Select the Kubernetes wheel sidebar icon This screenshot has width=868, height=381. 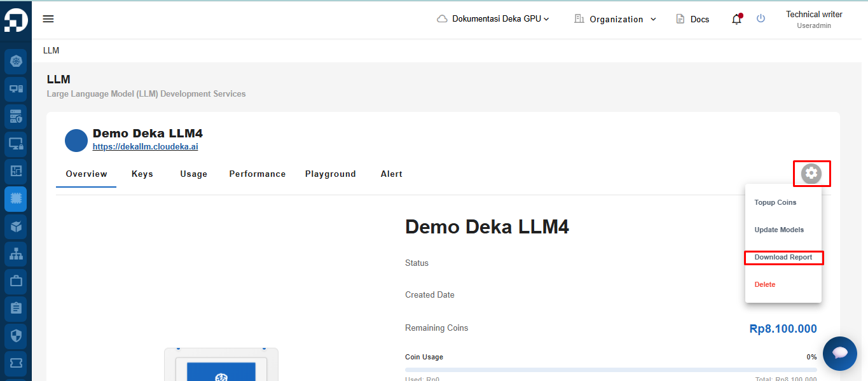(x=16, y=62)
